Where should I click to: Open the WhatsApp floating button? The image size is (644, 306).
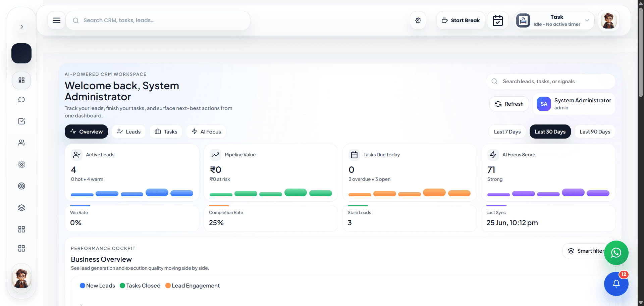click(616, 253)
